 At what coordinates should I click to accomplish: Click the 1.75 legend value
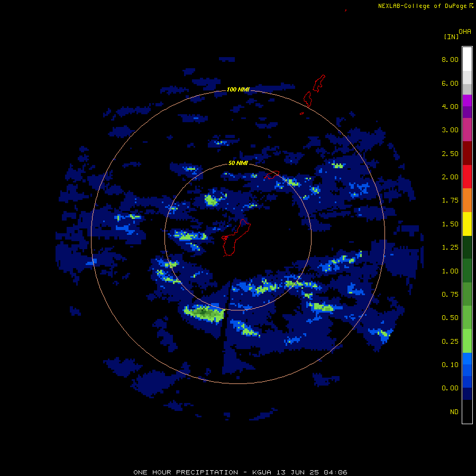[x=450, y=200]
